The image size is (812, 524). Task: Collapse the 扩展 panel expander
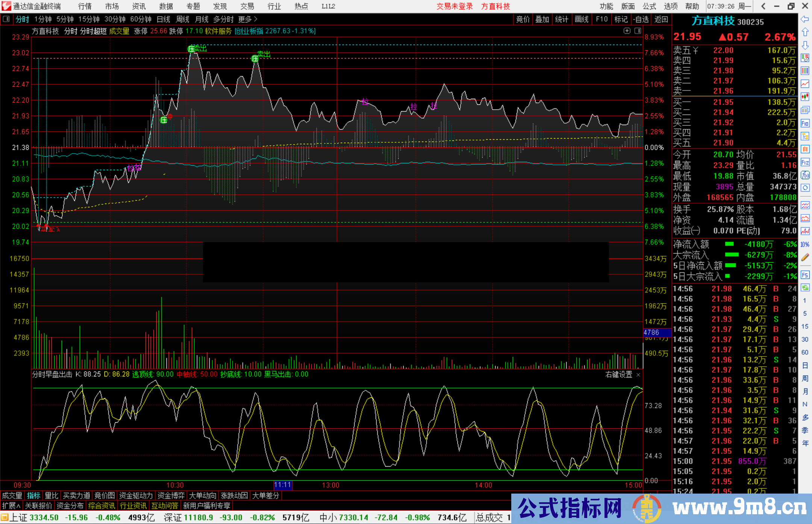(x=11, y=506)
